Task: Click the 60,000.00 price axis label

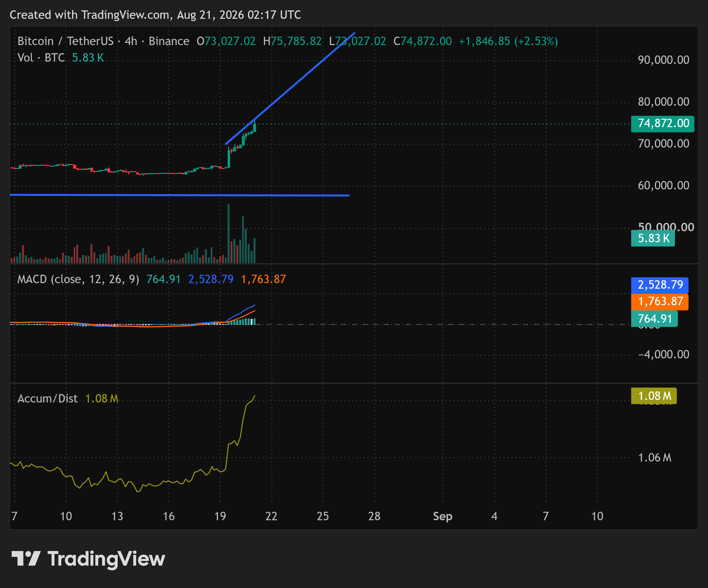Action: [x=664, y=185]
